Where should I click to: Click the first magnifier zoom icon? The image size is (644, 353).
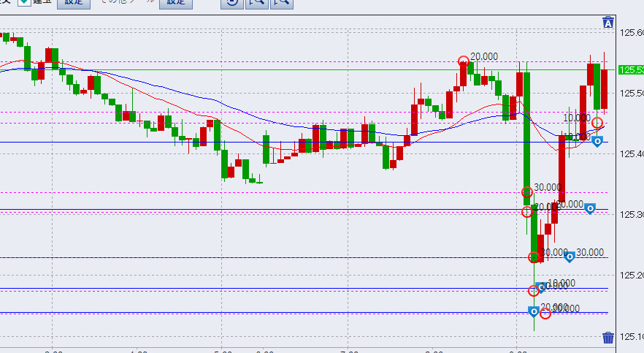click(x=256, y=3)
